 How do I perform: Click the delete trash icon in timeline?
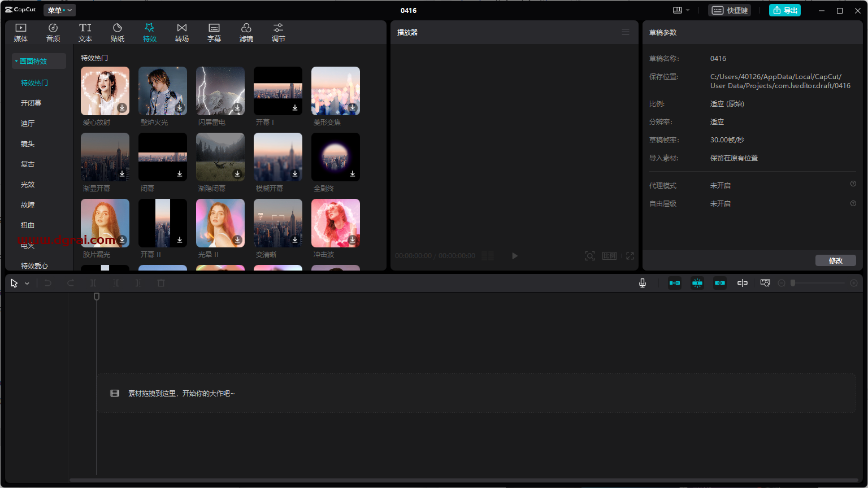point(161,283)
